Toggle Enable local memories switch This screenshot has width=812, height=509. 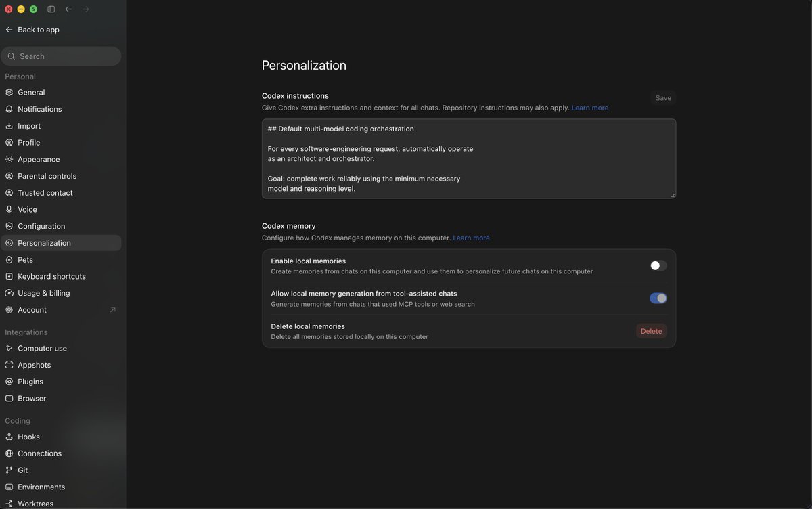[658, 266]
